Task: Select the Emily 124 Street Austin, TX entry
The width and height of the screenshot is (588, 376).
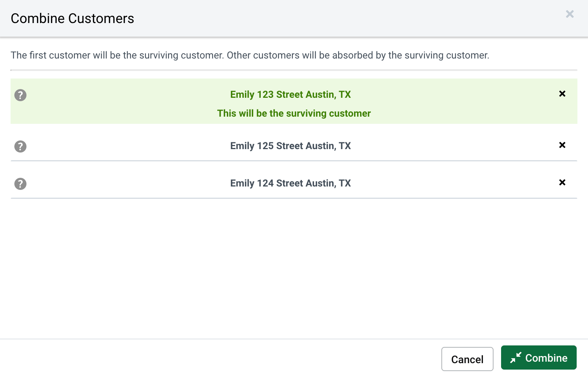Action: coord(290,183)
